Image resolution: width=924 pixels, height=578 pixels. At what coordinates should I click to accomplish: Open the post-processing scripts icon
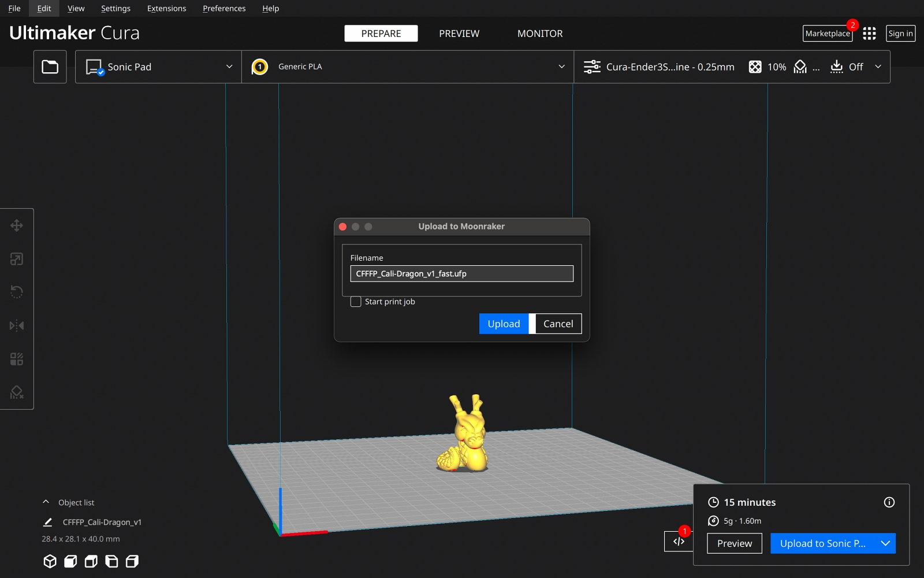(x=679, y=542)
